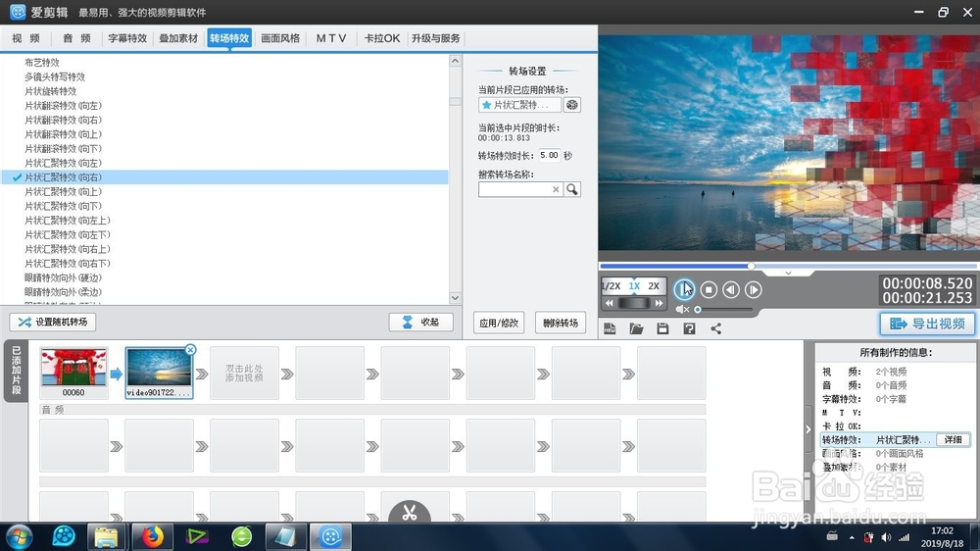Screen dimensions: 980x551
Task: Click the transition list scroll-up arrow
Action: [455, 62]
